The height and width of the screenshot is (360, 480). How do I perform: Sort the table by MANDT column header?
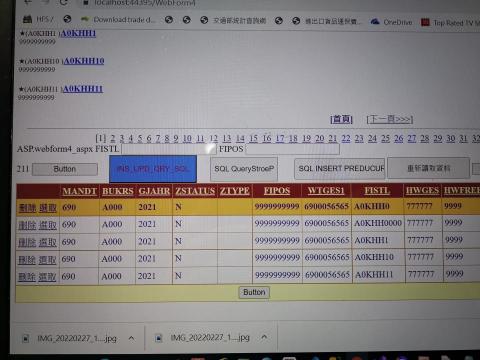point(79,191)
